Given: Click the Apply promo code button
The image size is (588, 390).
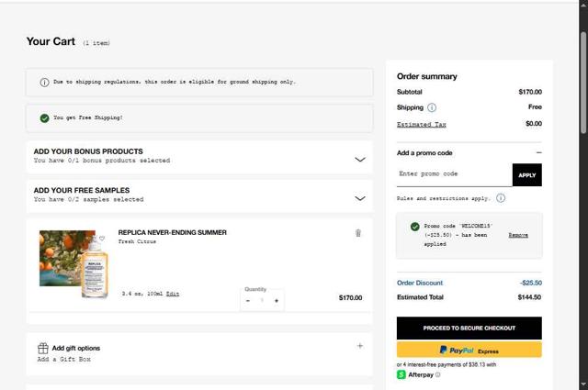Looking at the screenshot, I should pyautogui.click(x=526, y=175).
